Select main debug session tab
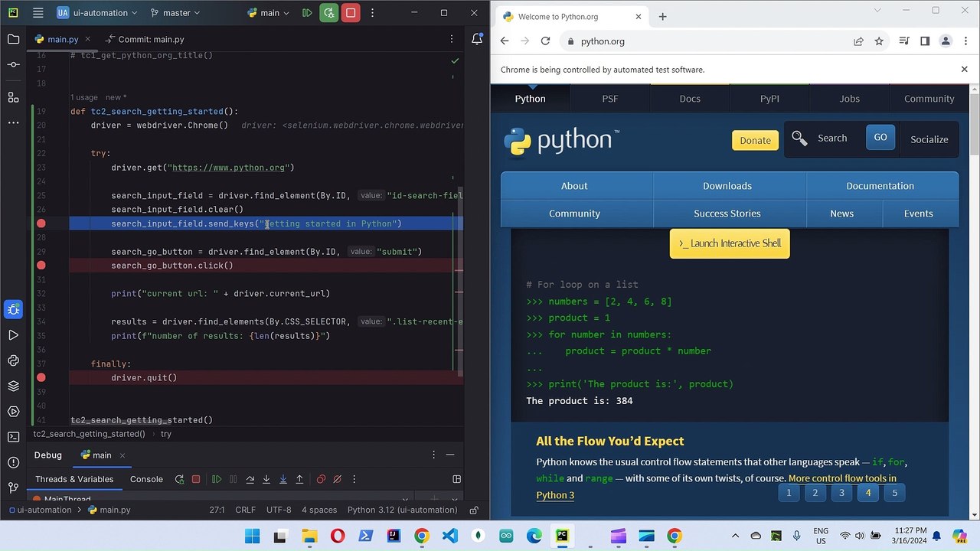This screenshot has height=551, width=980. click(103, 455)
